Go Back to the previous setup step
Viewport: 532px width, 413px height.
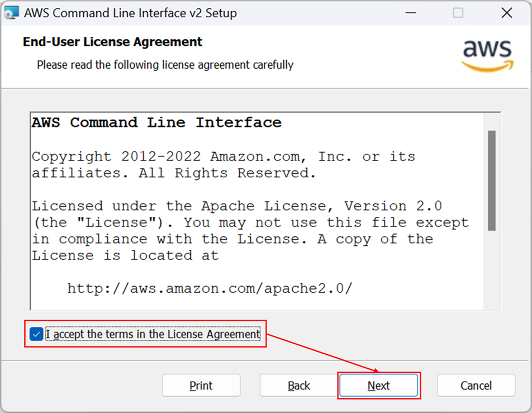pos(299,386)
